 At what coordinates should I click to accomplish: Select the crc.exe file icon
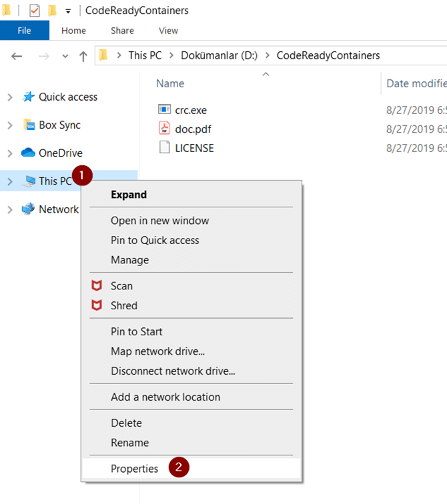[x=164, y=109]
